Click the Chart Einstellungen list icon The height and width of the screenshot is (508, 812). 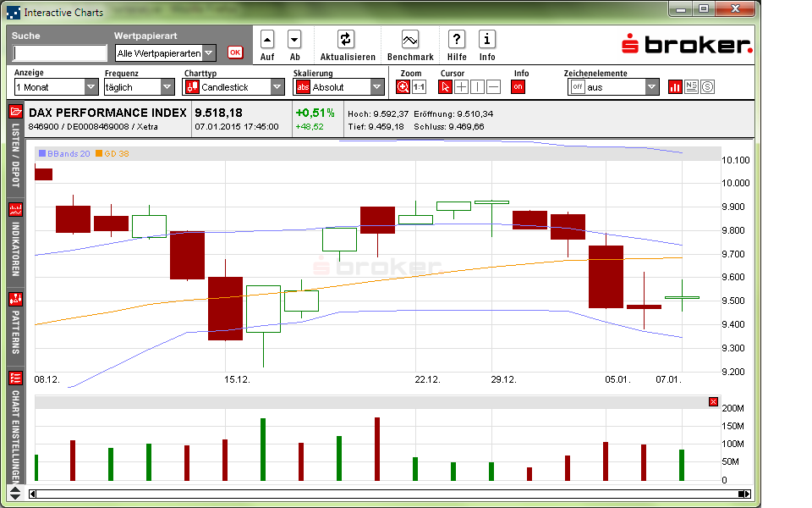tap(15, 378)
